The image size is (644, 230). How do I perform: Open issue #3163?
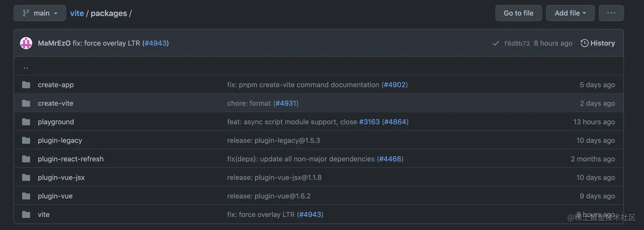click(x=369, y=122)
